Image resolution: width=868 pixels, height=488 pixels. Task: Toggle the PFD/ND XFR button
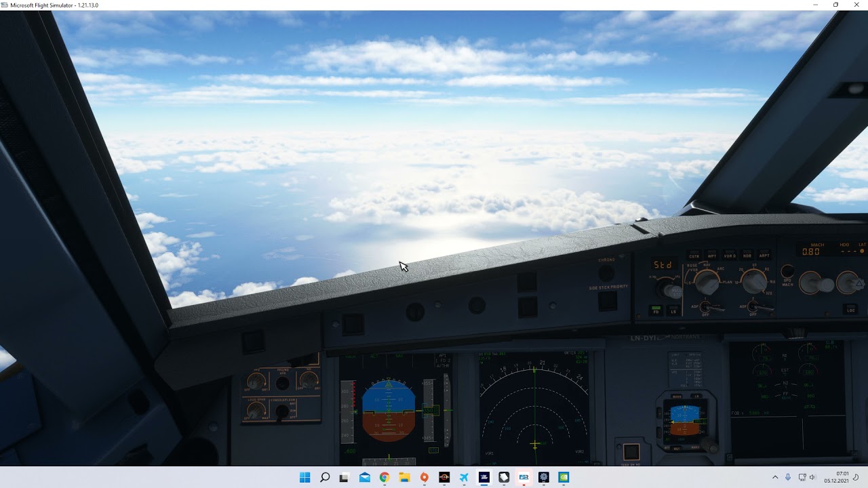tap(283, 384)
